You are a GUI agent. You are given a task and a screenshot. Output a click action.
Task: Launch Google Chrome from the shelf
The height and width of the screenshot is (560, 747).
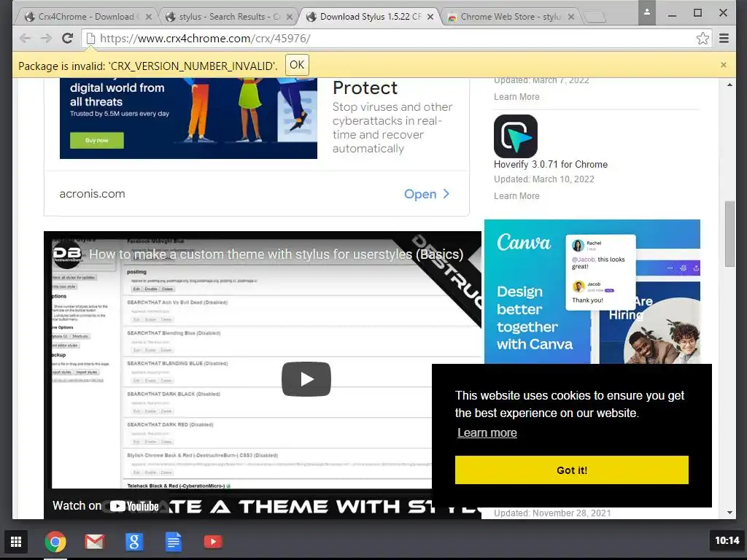tap(55, 542)
